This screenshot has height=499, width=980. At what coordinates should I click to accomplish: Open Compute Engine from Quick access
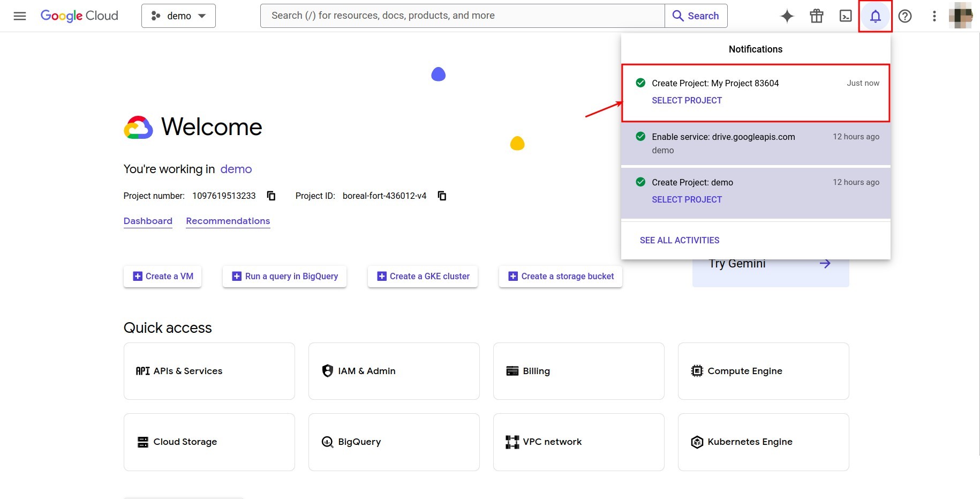tap(744, 371)
